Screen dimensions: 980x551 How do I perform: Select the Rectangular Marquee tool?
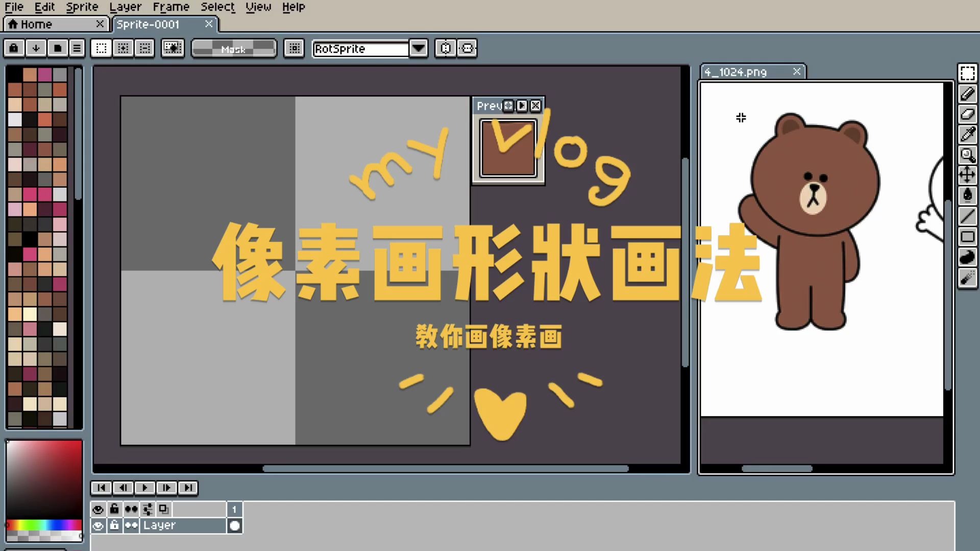pos(967,73)
